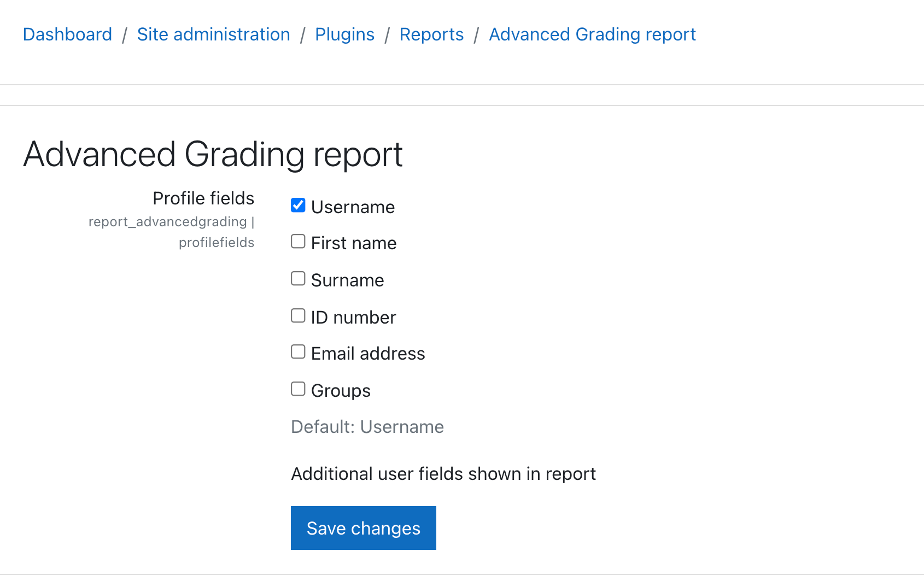This screenshot has width=924, height=575.
Task: Open the Plugins breadcrumb link
Action: pos(344,34)
